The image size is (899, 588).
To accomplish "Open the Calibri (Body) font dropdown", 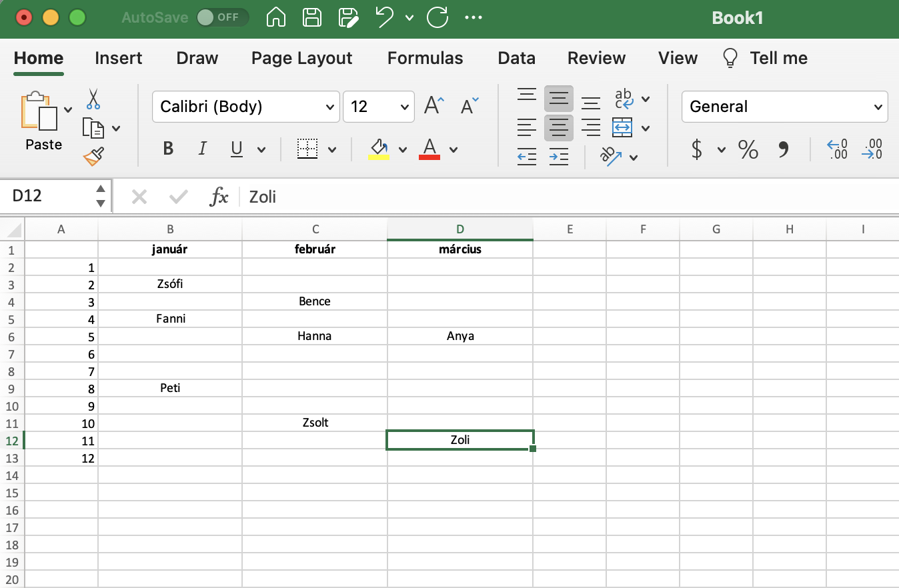I will pyautogui.click(x=245, y=107).
